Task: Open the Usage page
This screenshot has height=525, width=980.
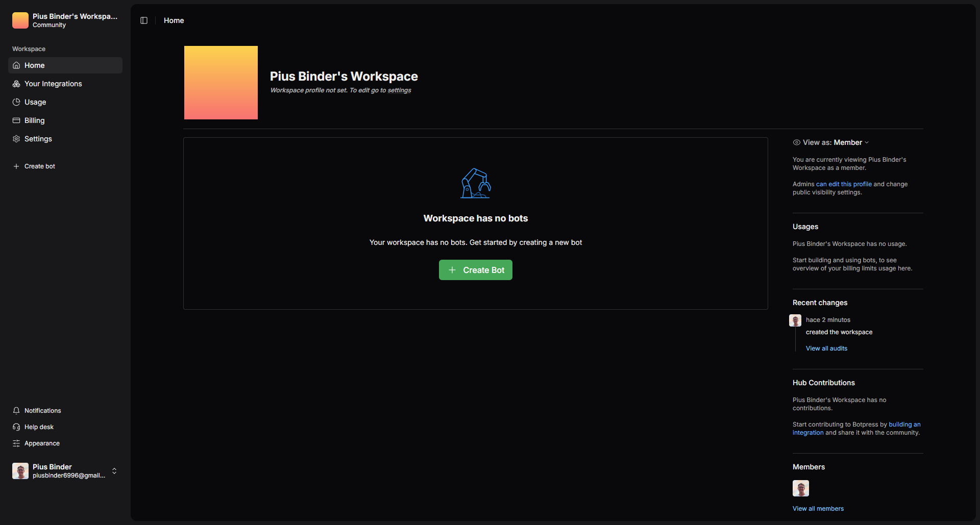Action: click(x=35, y=102)
